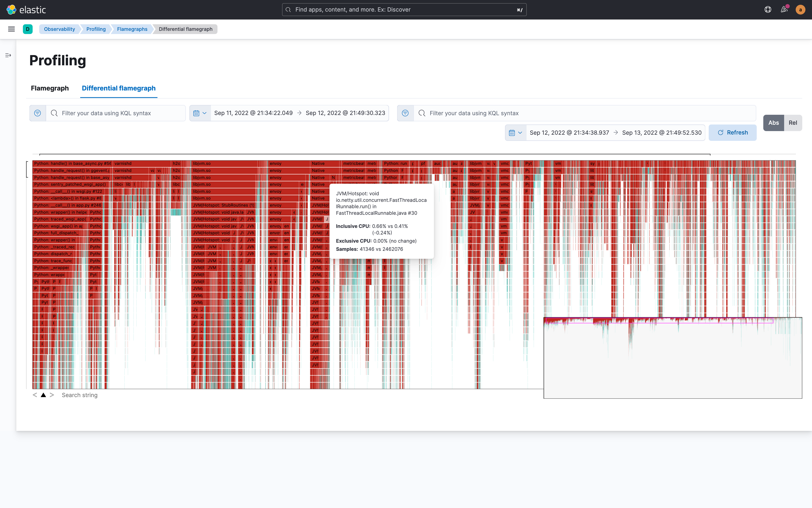Expand the collapsed side navigation
The width and height of the screenshot is (812, 508).
8,55
